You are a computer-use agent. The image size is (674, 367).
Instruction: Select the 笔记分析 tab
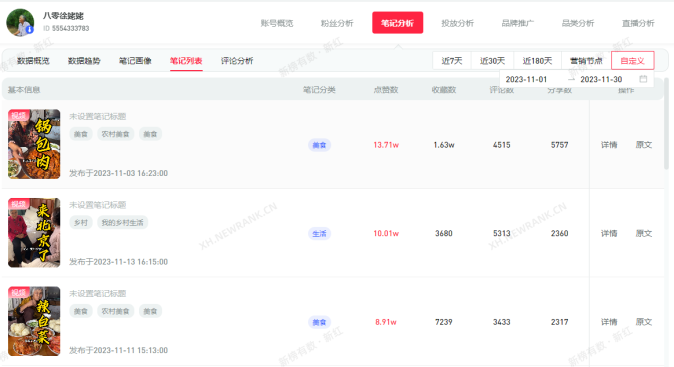(398, 23)
